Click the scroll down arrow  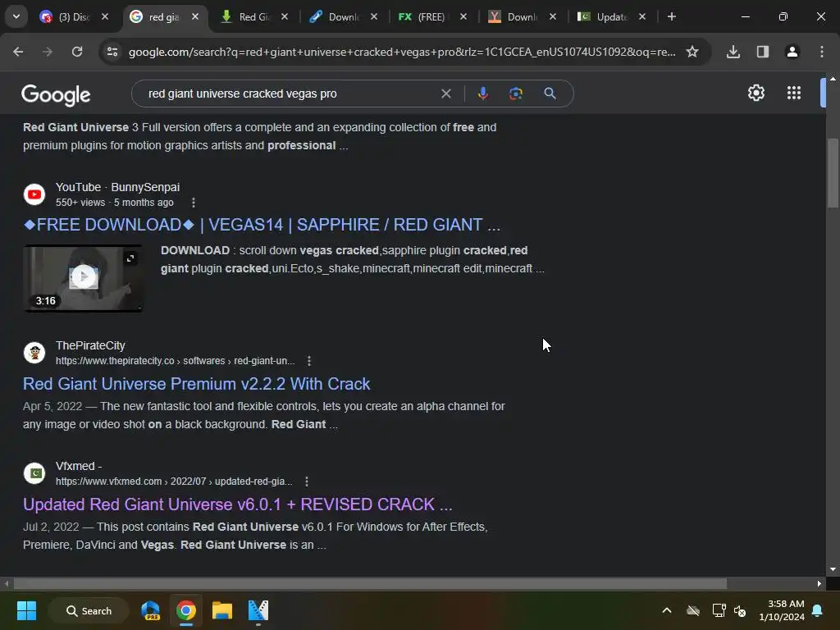833,569
